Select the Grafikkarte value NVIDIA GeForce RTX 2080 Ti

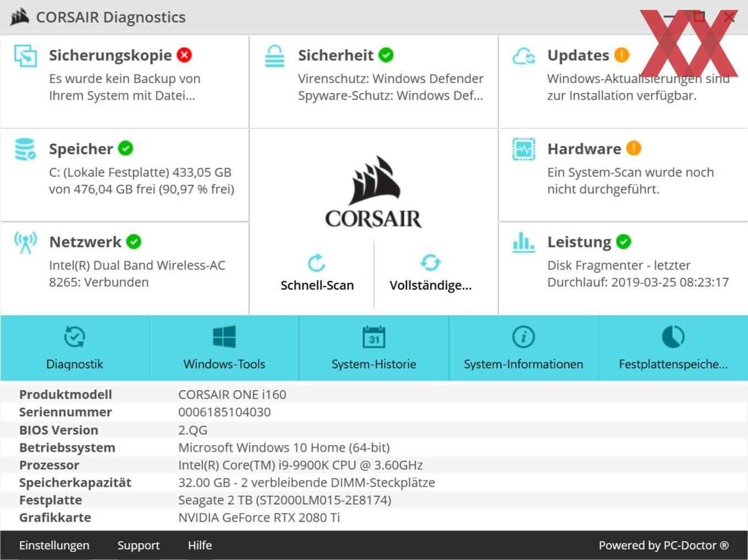pyautogui.click(x=259, y=518)
